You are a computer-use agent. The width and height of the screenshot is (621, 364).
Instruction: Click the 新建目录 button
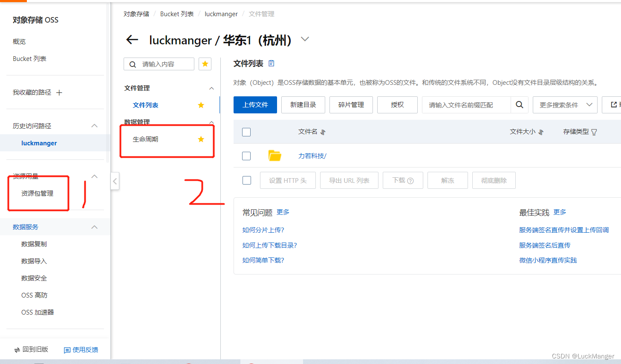(x=303, y=105)
